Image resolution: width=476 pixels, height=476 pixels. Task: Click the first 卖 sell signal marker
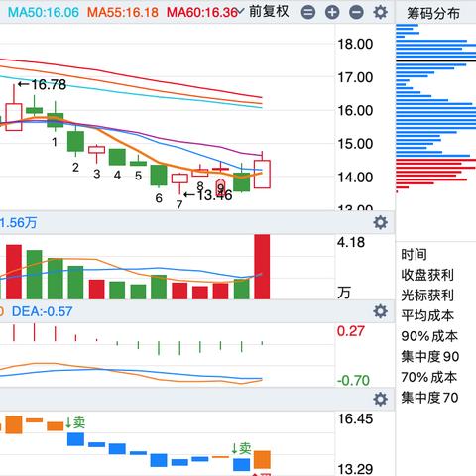point(75,422)
